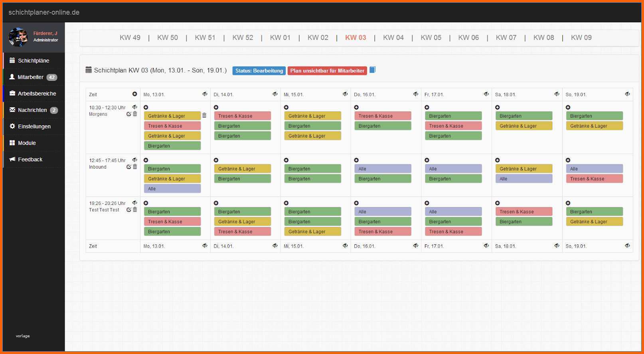The image size is (644, 354).
Task: Click the calendar icon before Schichtplan KW 03
Action: (x=89, y=70)
